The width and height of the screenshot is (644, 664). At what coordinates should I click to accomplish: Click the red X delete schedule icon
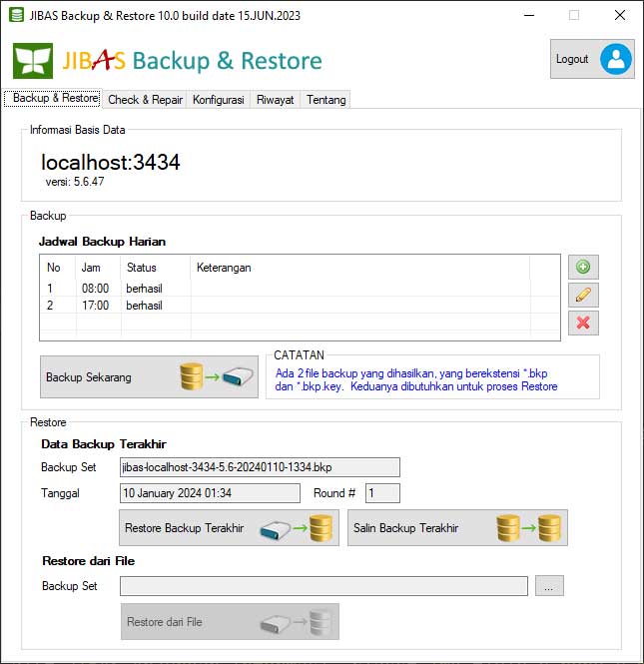(x=583, y=323)
